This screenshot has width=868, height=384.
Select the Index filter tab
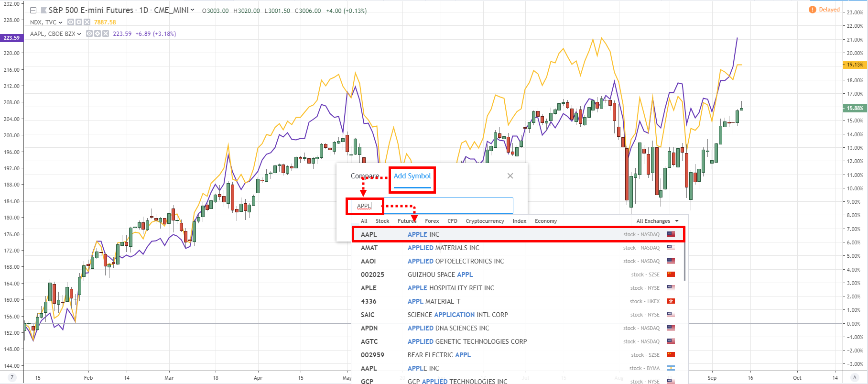(520, 221)
